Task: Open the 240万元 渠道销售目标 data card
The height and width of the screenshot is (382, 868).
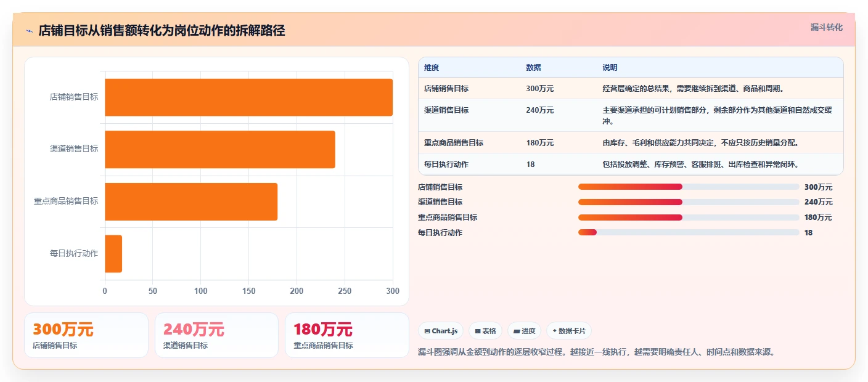Action: tap(217, 335)
